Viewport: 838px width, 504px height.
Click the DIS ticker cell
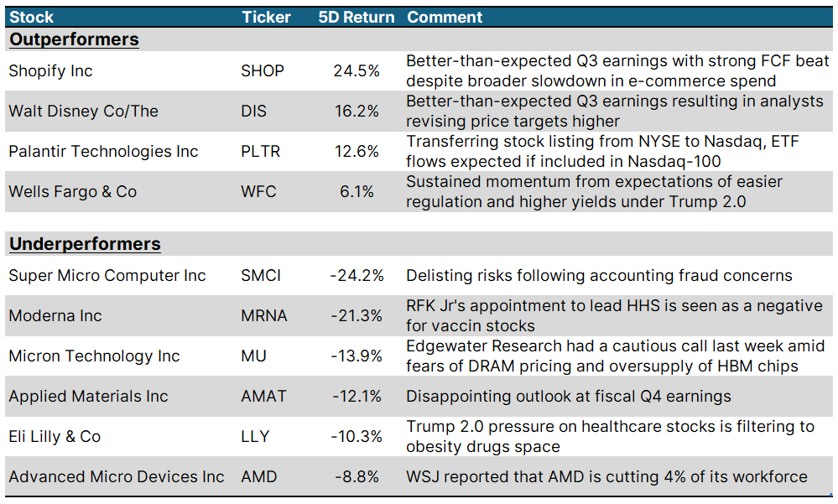coord(252,112)
